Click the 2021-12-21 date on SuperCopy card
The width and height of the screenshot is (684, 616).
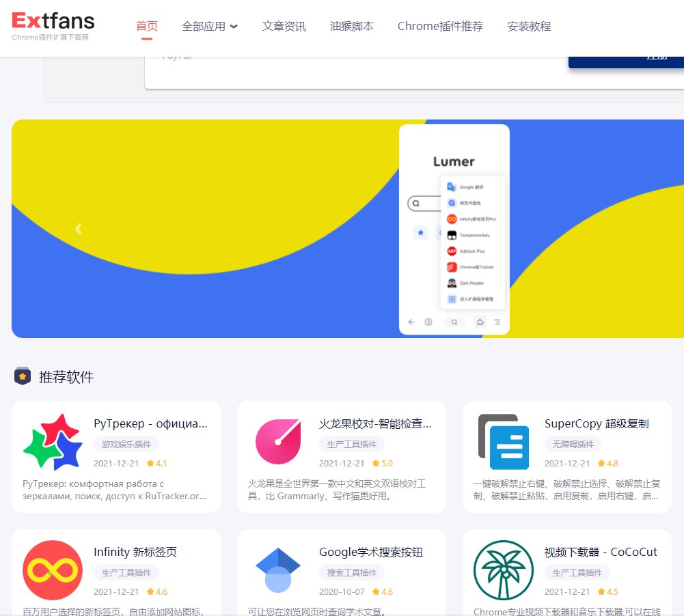(567, 464)
